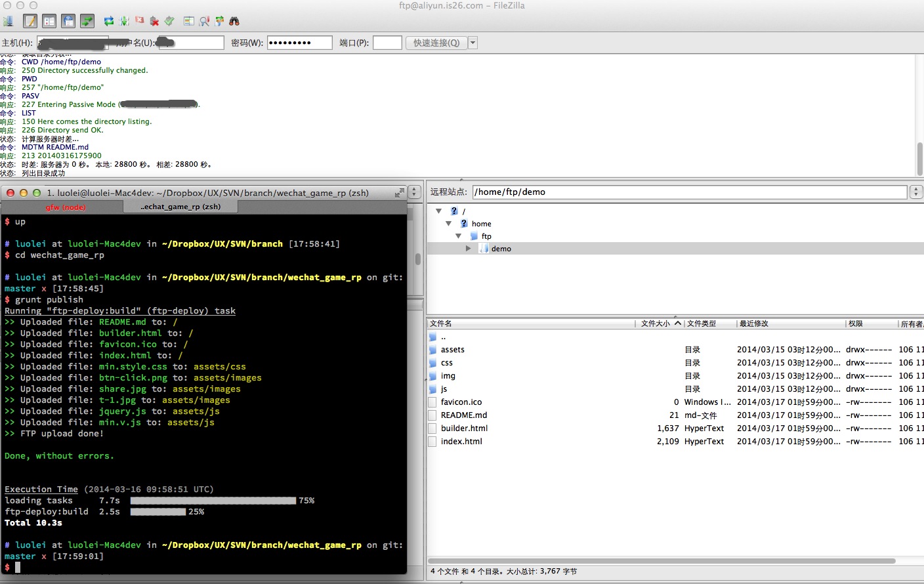Toggle the local directory tree view
The image size is (924, 584).
coord(49,21)
